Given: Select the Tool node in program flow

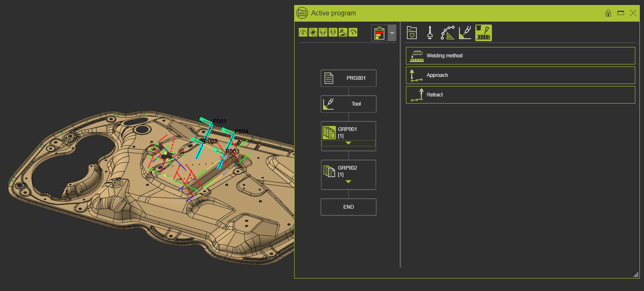Looking at the screenshot, I should pyautogui.click(x=348, y=104).
